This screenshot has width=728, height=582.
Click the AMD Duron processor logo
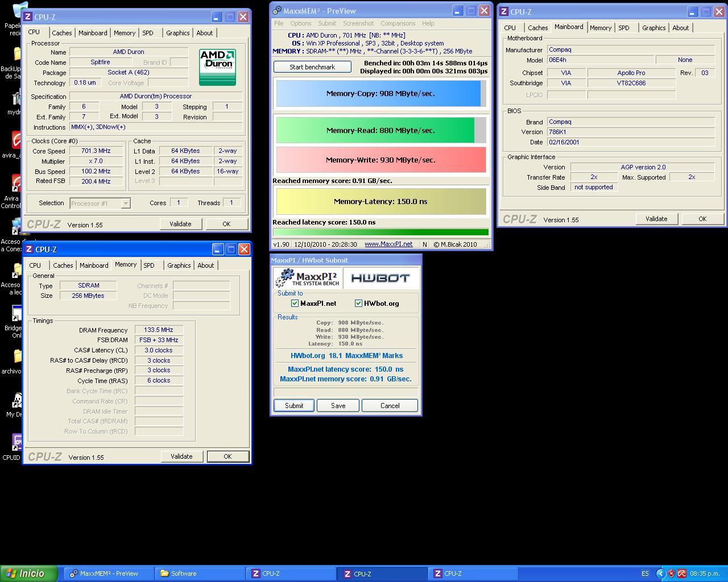[217, 68]
